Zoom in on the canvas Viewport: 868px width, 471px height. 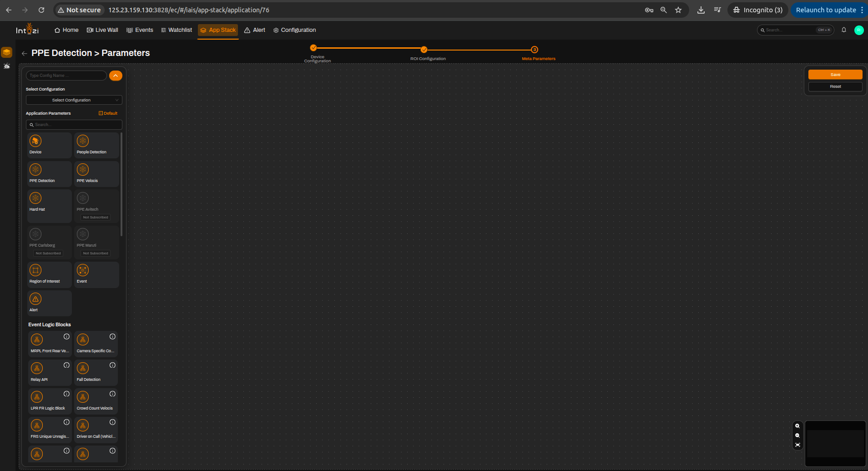click(797, 426)
